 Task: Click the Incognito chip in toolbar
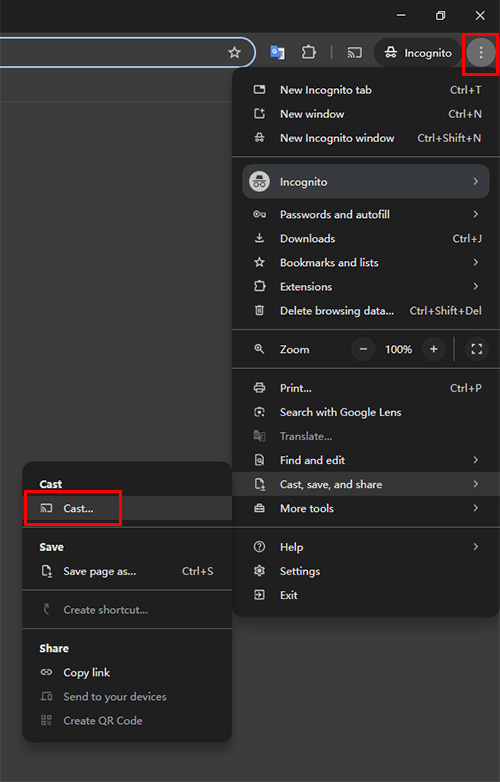[418, 52]
